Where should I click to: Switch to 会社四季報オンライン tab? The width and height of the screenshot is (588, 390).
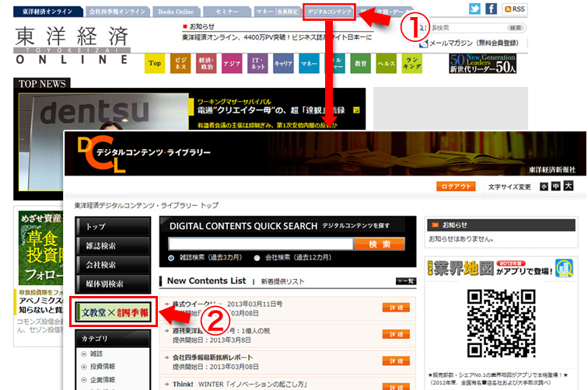(117, 12)
